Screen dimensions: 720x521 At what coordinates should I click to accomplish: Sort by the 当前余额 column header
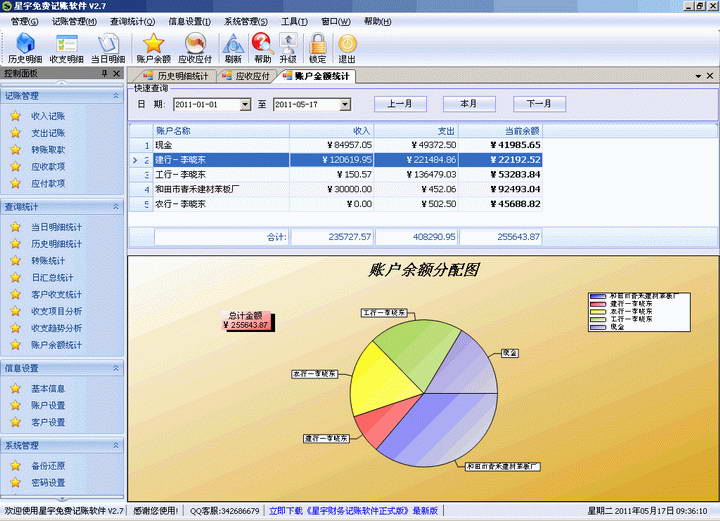[501, 131]
